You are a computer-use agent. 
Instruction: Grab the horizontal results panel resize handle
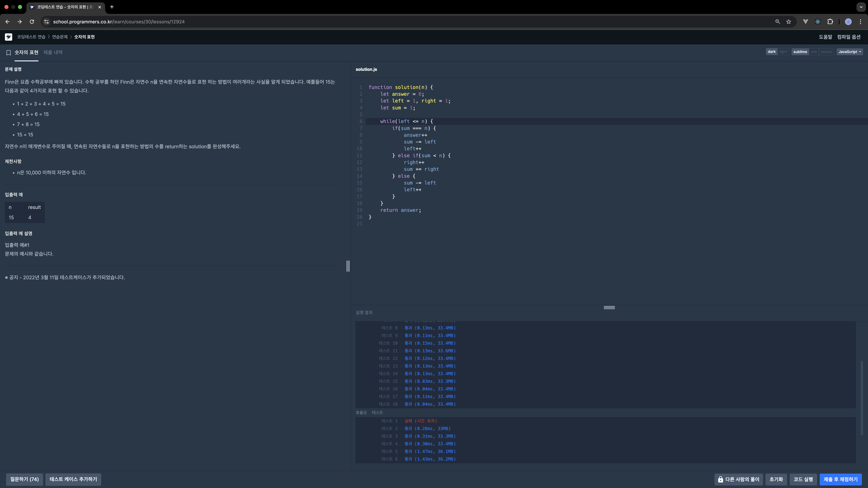[609, 308]
